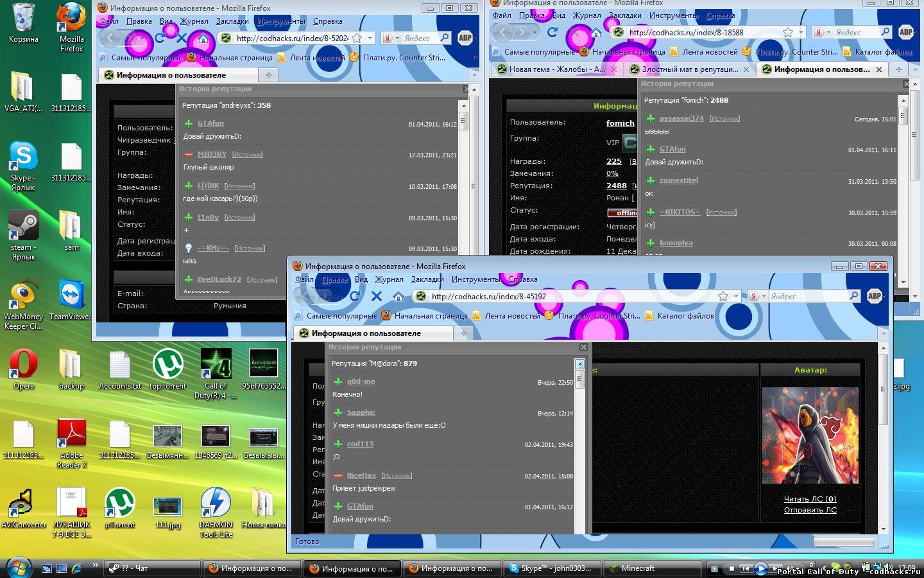Switch to 'Новая тема - Жалобы' tab
Image resolution: width=924 pixels, height=578 pixels.
(556, 69)
